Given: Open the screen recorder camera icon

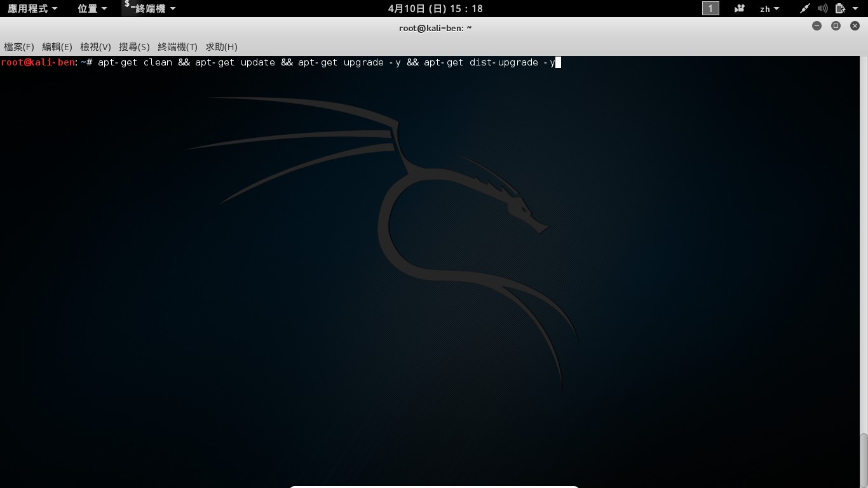Looking at the screenshot, I should [739, 8].
